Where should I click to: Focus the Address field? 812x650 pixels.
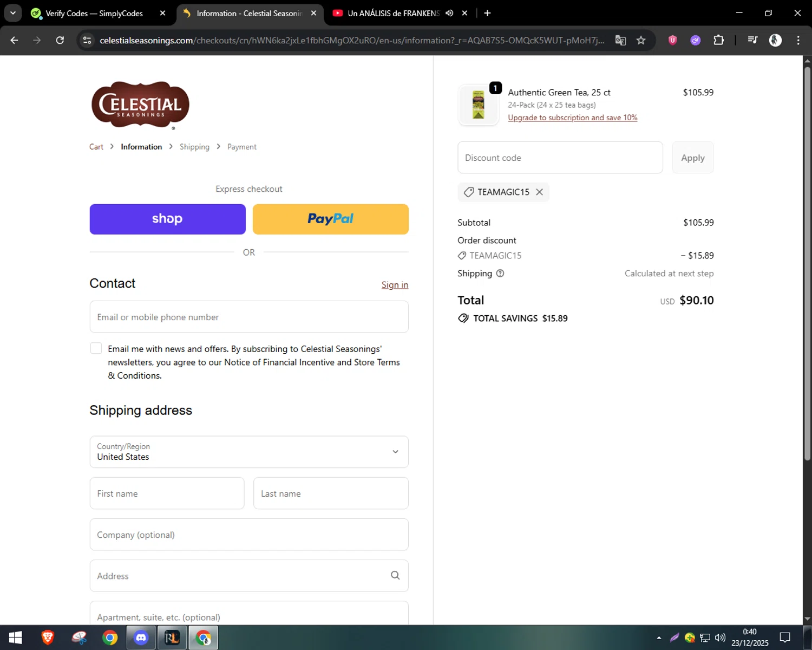point(249,576)
